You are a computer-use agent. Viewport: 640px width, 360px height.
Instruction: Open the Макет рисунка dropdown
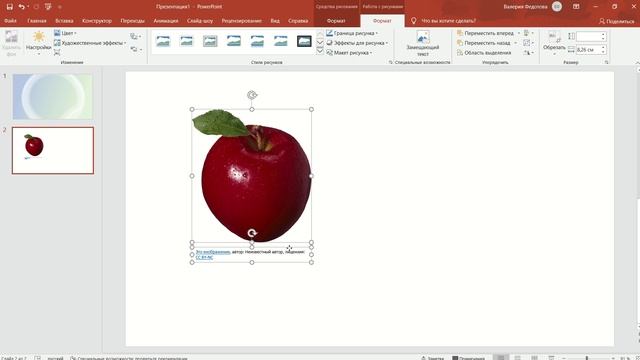(x=349, y=53)
